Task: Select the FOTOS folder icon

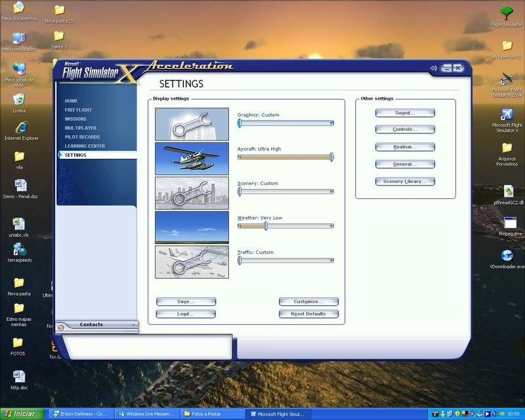Action: click(x=18, y=343)
